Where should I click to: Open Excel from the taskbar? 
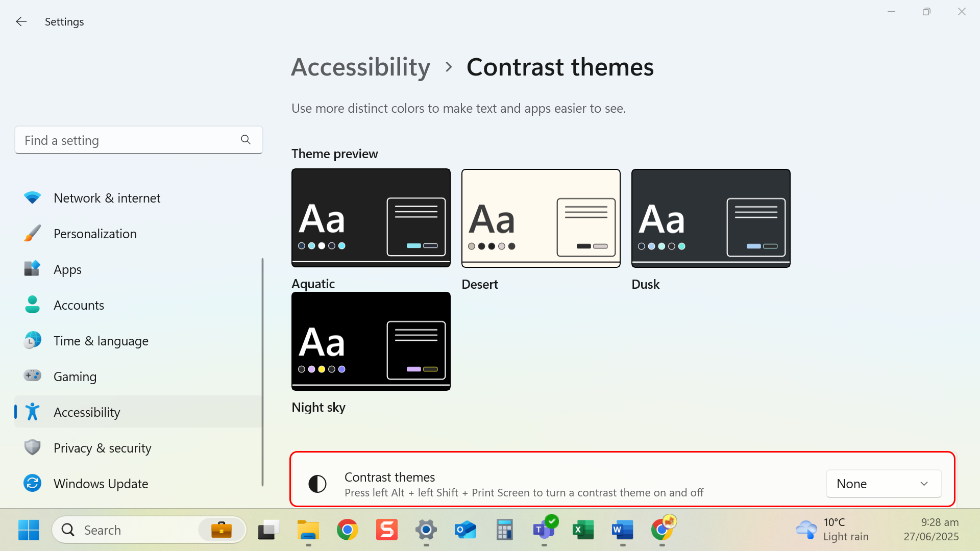pos(583,530)
